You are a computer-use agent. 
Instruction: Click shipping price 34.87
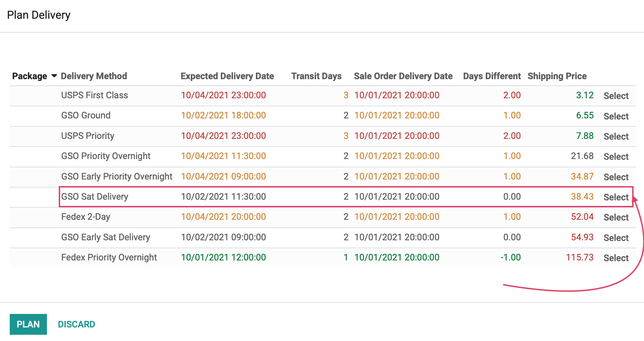tap(582, 176)
